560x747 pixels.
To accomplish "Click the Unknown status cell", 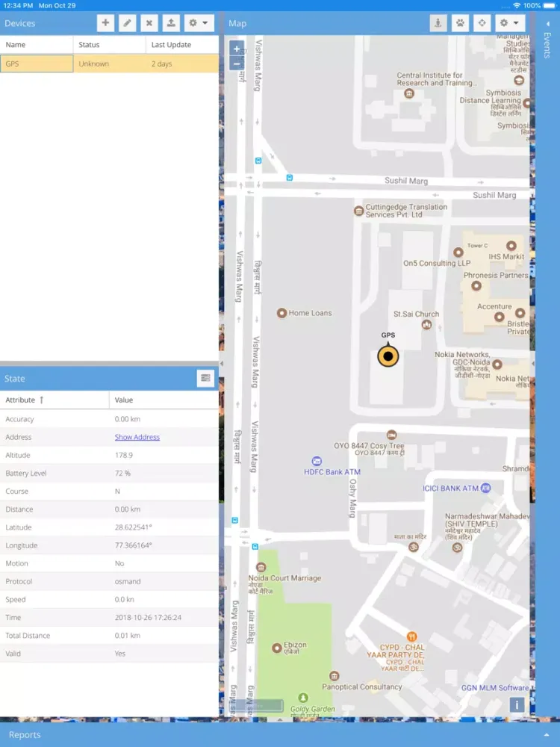I will tap(109, 63).
